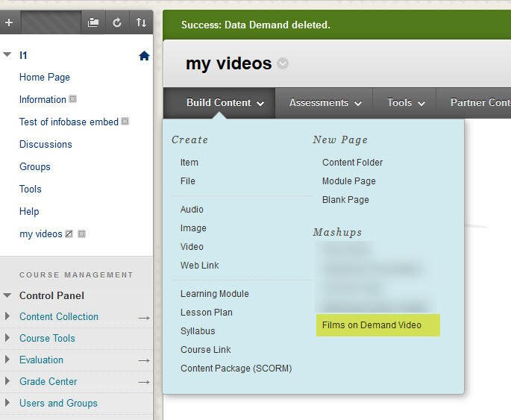Click the I1 course title
Viewport: 511px width, 420px height.
pyautogui.click(x=23, y=55)
